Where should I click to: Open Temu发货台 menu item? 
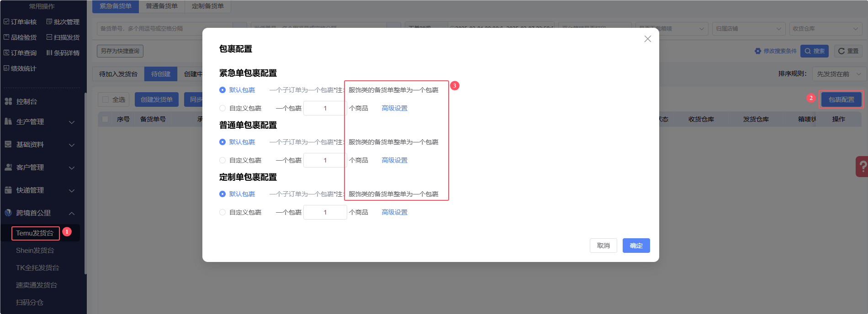(x=35, y=233)
